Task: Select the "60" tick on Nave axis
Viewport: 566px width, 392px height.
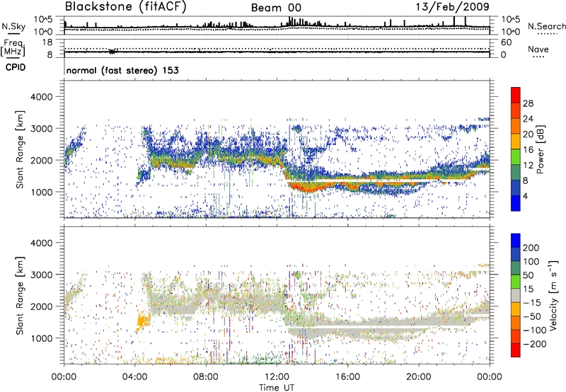Action: [x=506, y=42]
